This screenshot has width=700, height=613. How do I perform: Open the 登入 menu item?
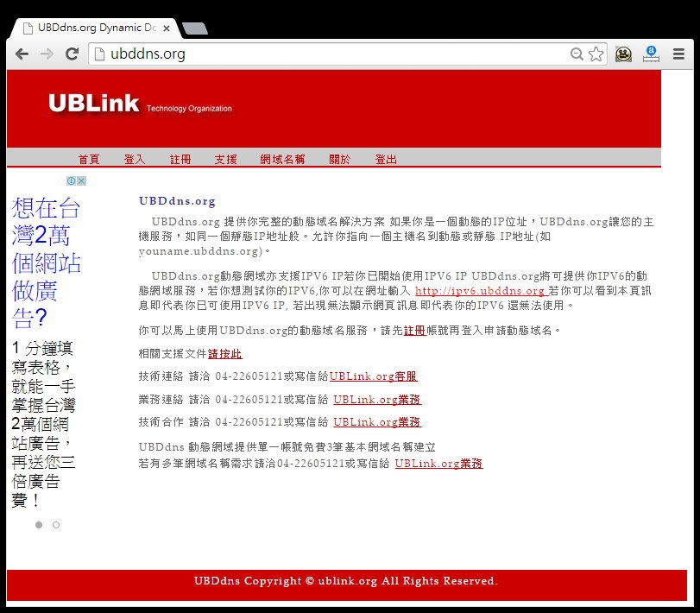[x=135, y=159]
